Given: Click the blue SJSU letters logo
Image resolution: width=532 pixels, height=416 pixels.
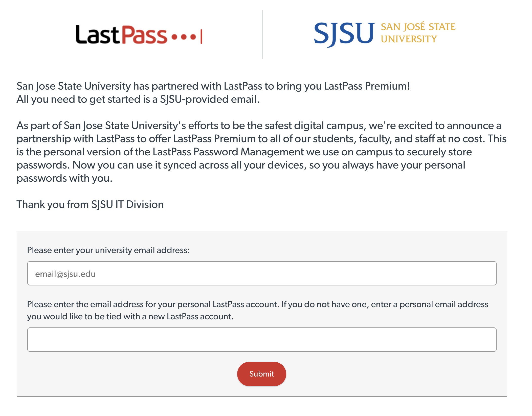Looking at the screenshot, I should point(344,34).
